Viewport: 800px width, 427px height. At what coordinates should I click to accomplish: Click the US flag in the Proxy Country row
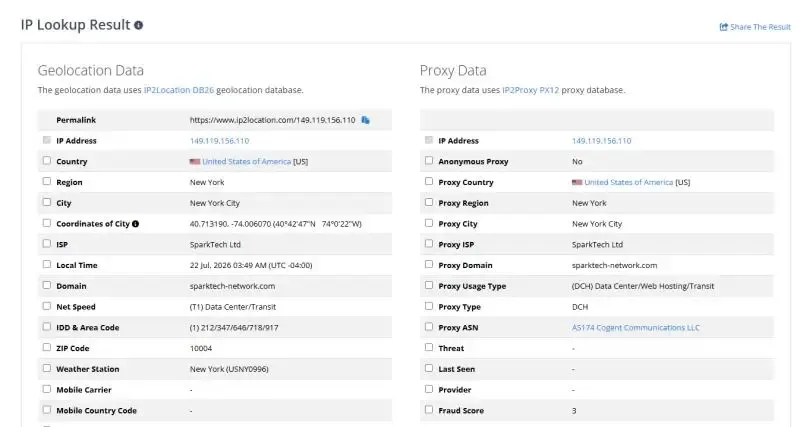(x=577, y=183)
